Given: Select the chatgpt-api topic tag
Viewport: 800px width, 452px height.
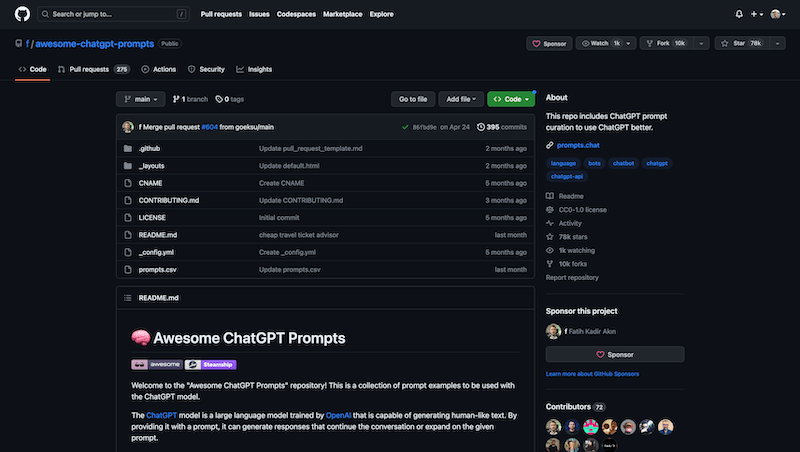Looking at the screenshot, I should [x=567, y=176].
